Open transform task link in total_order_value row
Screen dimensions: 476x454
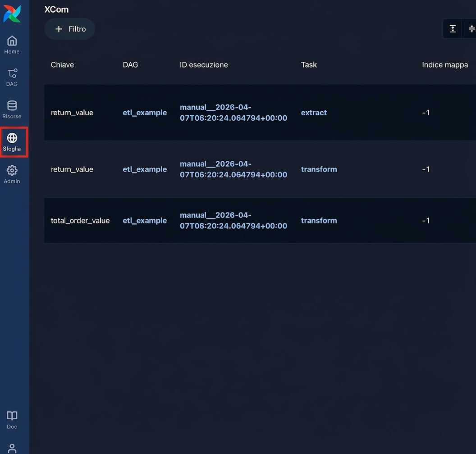[x=319, y=221]
